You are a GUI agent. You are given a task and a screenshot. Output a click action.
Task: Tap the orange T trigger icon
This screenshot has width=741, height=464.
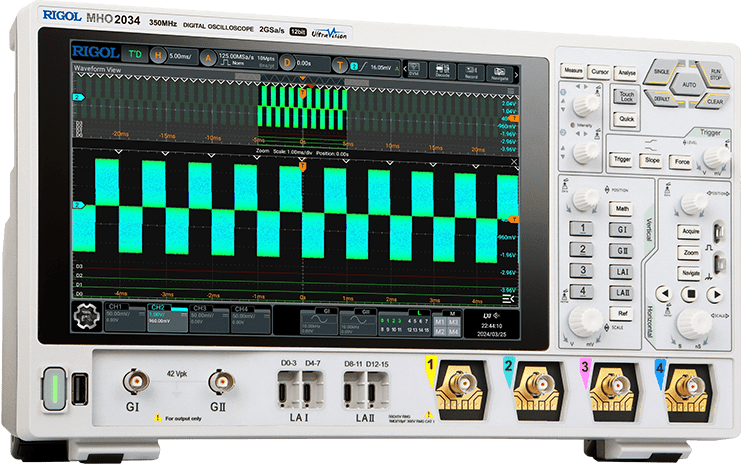[x=339, y=65]
